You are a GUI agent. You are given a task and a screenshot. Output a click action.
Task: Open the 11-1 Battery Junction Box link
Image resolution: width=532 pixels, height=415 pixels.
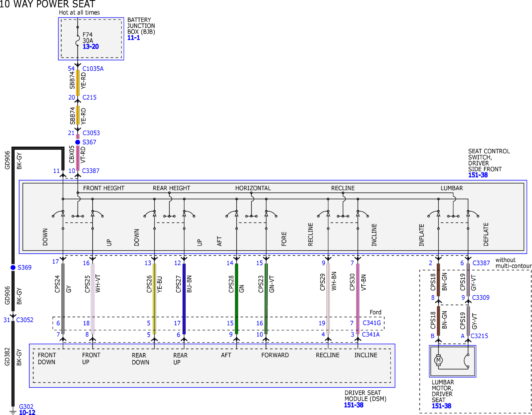134,38
